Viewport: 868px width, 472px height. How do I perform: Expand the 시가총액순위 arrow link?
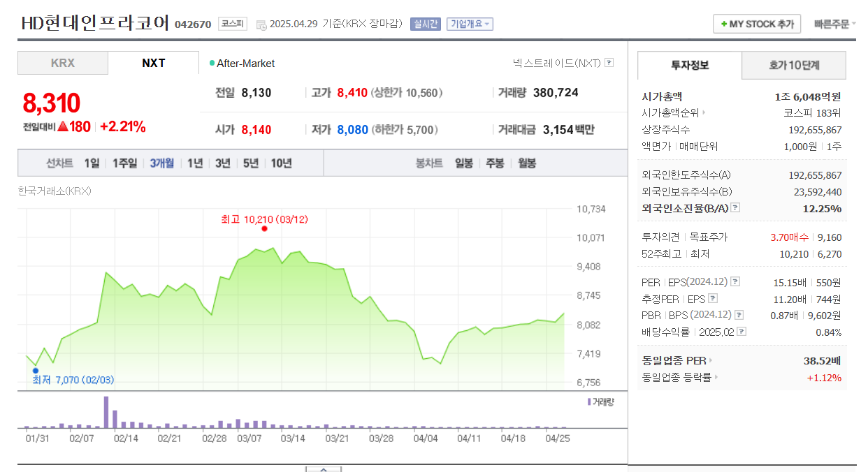pyautogui.click(x=704, y=112)
